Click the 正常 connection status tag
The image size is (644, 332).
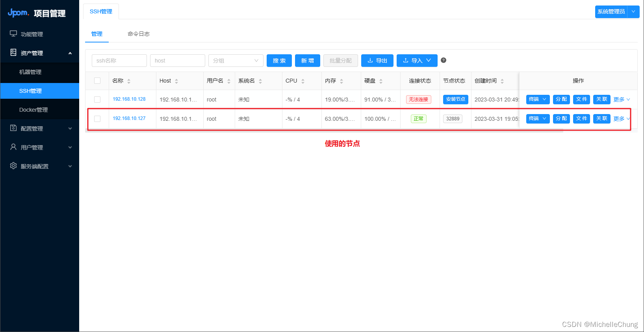click(419, 119)
